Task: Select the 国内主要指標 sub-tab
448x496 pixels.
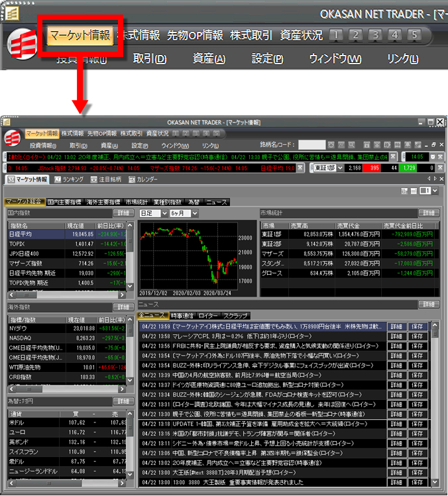Action: pyautogui.click(x=64, y=202)
